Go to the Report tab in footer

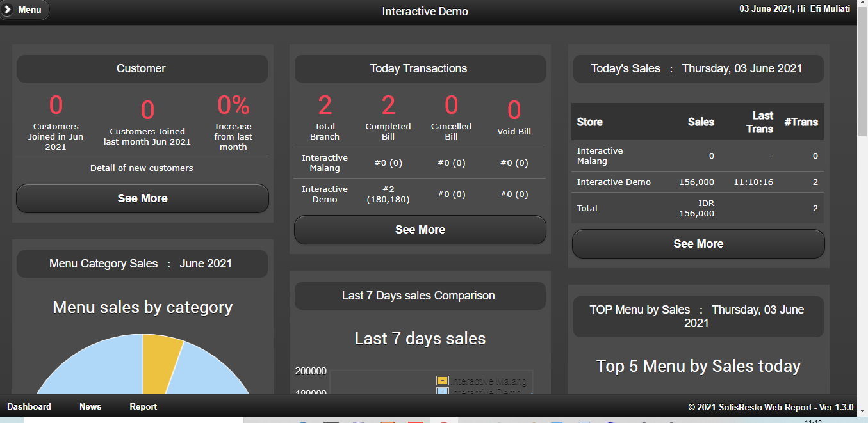[x=143, y=407]
